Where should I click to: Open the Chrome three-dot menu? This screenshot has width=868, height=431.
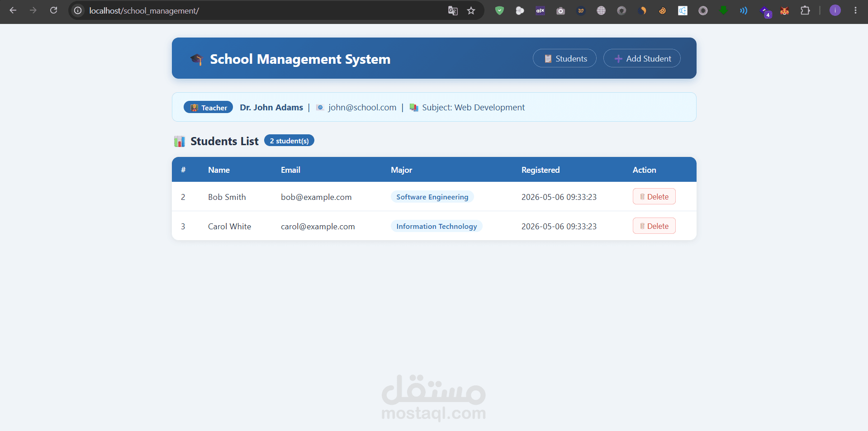(855, 10)
